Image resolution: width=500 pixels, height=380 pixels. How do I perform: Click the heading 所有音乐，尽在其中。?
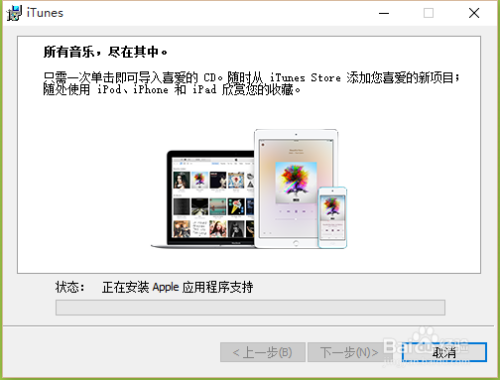[105, 52]
